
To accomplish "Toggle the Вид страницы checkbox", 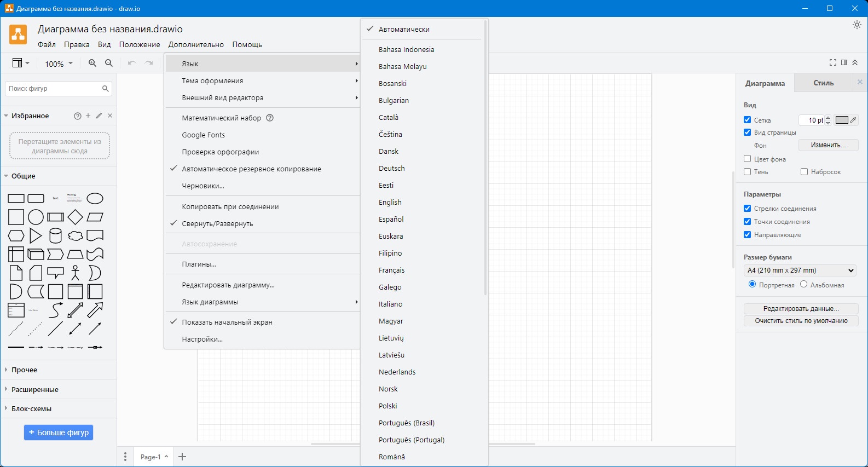I will click(747, 132).
